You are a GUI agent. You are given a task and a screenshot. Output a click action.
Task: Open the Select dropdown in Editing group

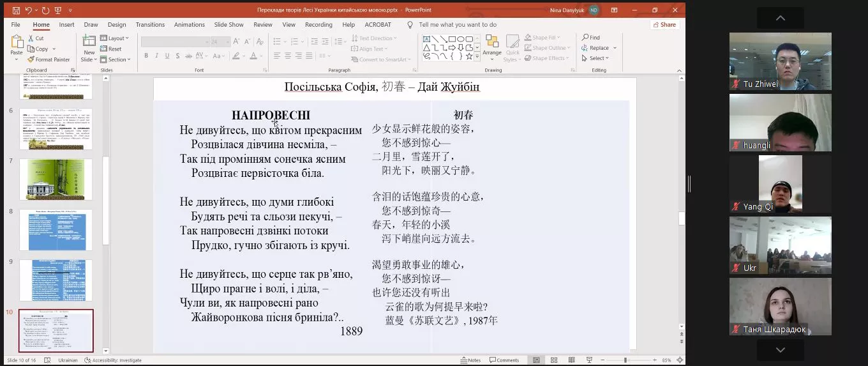coord(595,58)
